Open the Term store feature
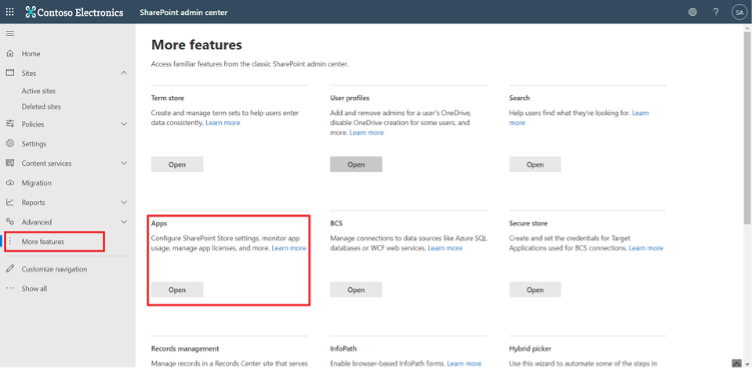Image resolution: width=753 pixels, height=370 pixels. 177,164
